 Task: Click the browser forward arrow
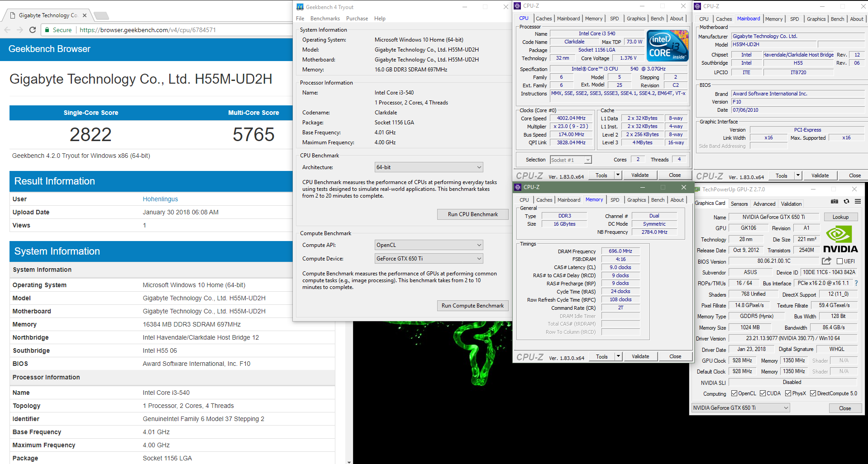coord(19,30)
